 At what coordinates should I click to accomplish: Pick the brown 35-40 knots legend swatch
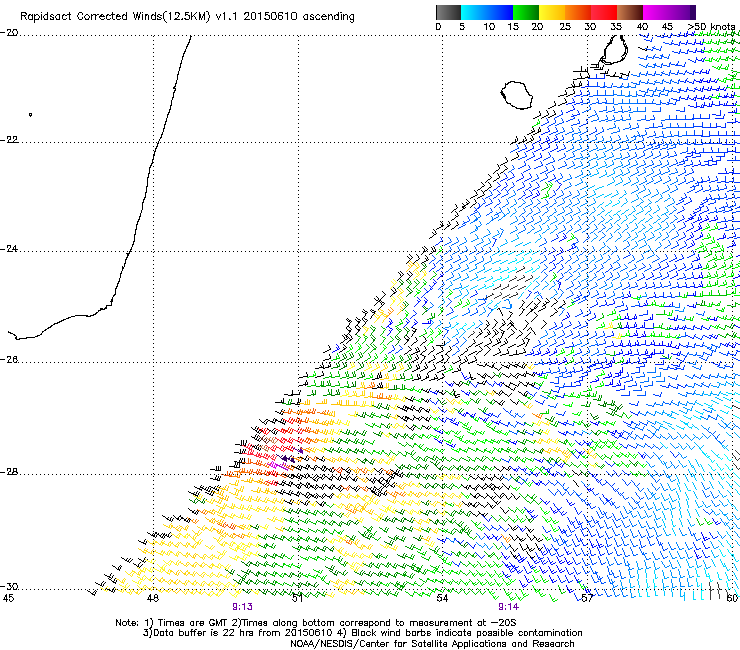click(x=630, y=12)
